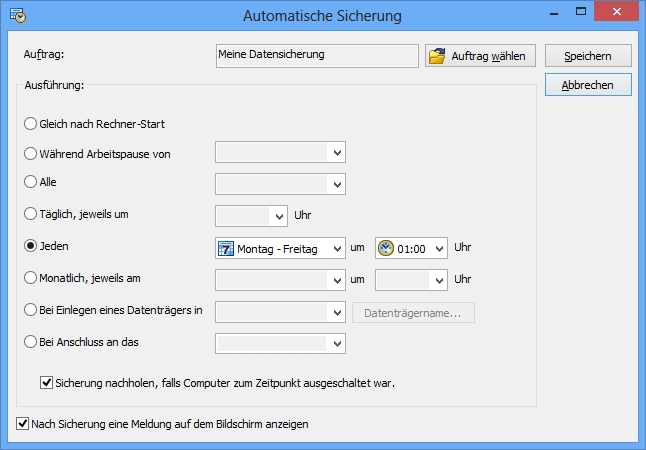Open the Bei Anschluss an das dropdown
Viewport: 646px width, 450px height.
(x=280, y=344)
